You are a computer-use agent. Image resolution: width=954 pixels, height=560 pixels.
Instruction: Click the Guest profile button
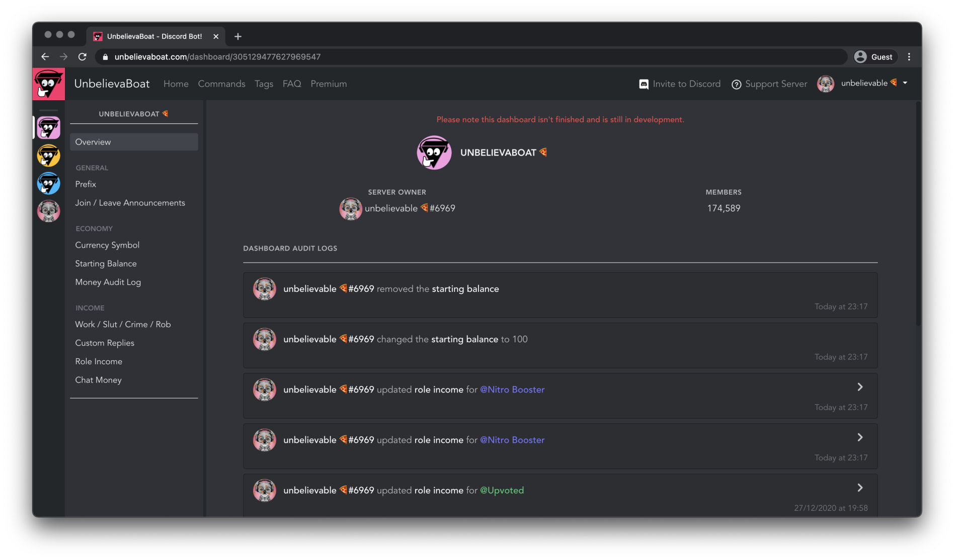(875, 57)
